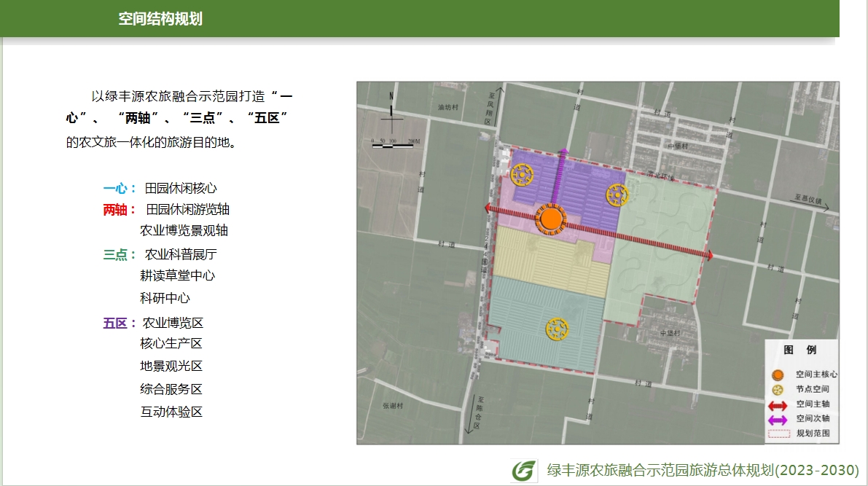Click the red double arrow in the legend
Screen dimensions: 868x486
pyautogui.click(x=778, y=406)
